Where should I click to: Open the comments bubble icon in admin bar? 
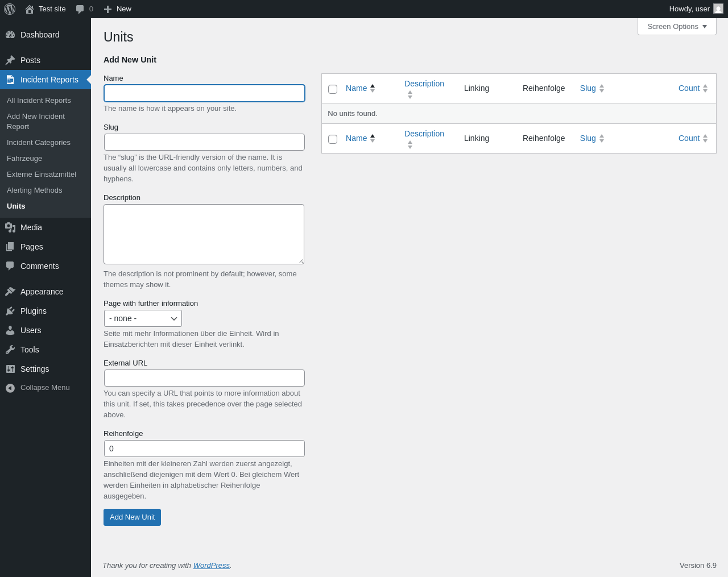click(80, 9)
